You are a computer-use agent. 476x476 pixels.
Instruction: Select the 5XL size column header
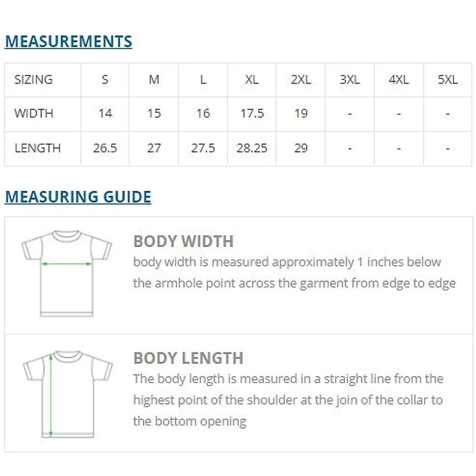[447, 80]
